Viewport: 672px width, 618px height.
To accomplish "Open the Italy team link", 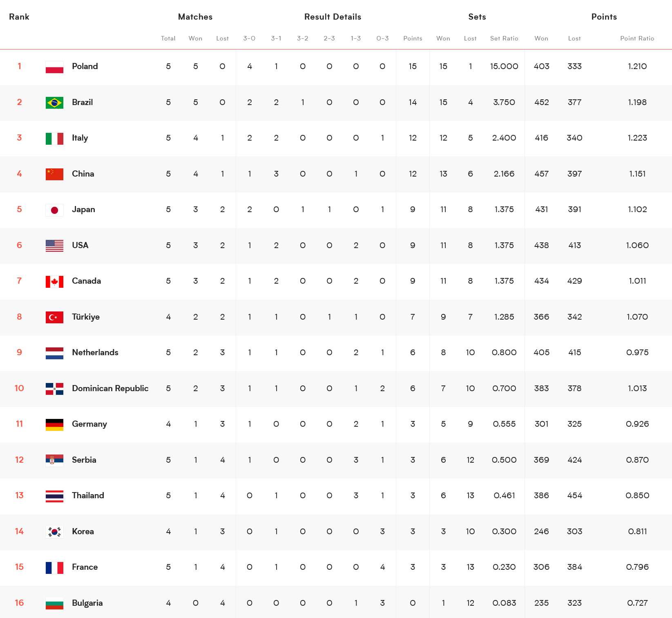I will tap(80, 138).
